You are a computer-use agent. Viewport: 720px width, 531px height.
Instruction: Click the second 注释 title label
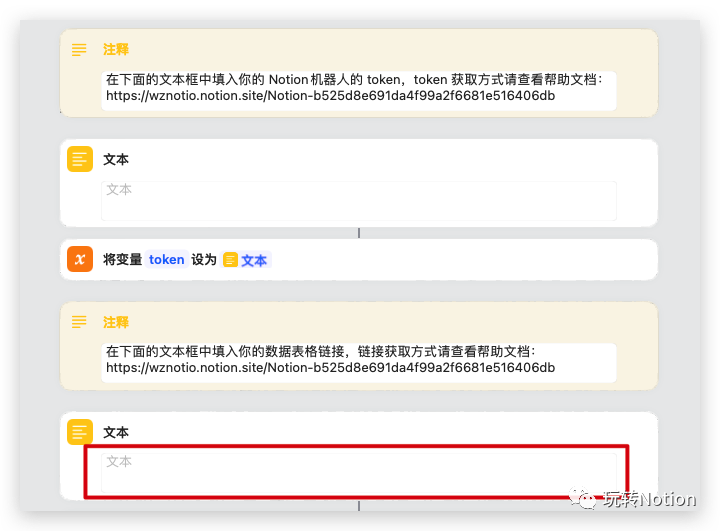coord(116,322)
